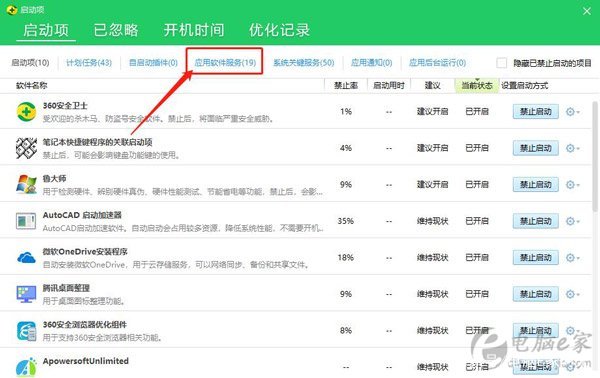Close the 启动项 window
Image resolution: width=600 pixels, height=378 pixels.
pyautogui.click(x=587, y=11)
